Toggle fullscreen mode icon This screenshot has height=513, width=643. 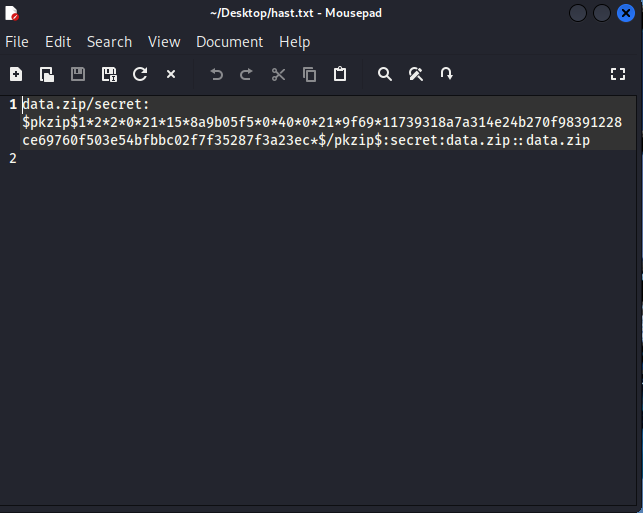[618, 74]
